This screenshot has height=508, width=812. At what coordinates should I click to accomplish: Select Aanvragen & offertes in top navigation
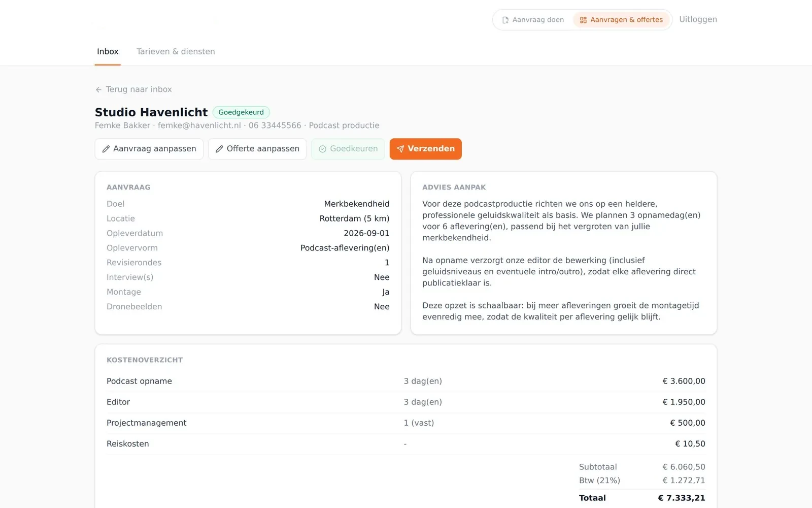tap(621, 20)
